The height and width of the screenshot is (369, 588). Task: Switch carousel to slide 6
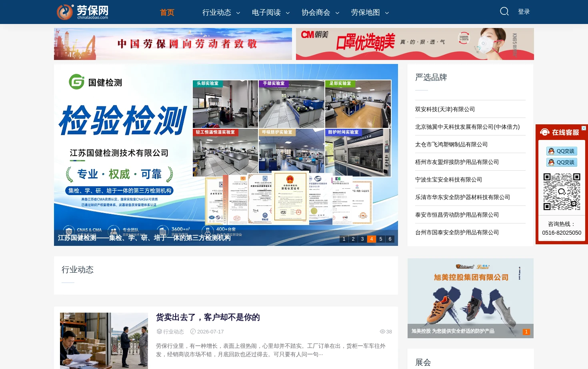point(390,239)
